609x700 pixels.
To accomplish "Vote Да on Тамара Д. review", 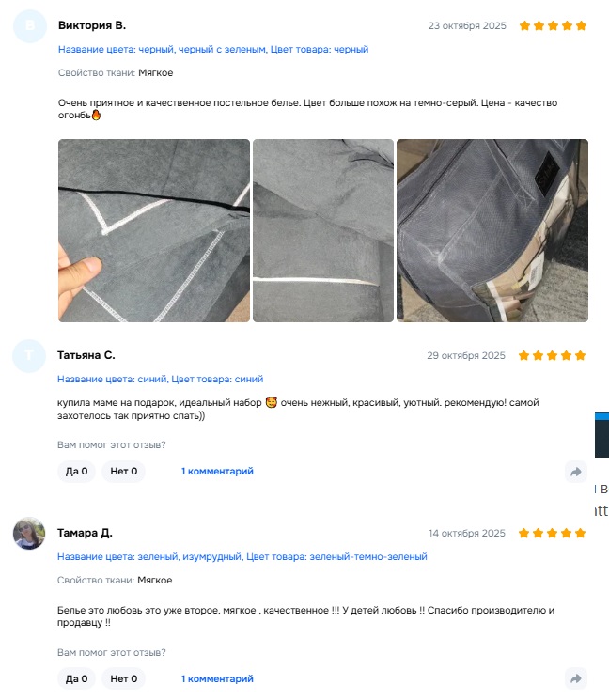I will coord(76,678).
